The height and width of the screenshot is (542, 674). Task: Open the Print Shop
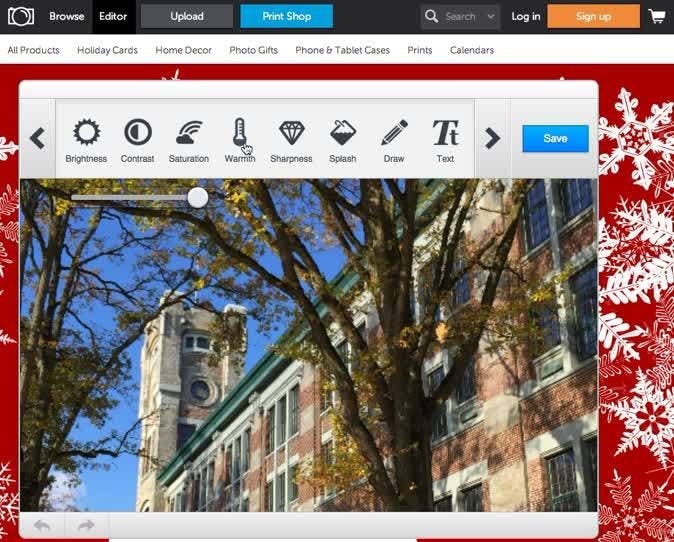287,16
